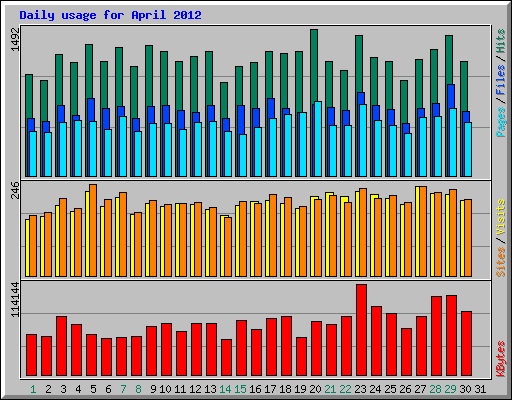Click day 9 on the x-axis
The width and height of the screenshot is (512, 400).
click(x=153, y=389)
